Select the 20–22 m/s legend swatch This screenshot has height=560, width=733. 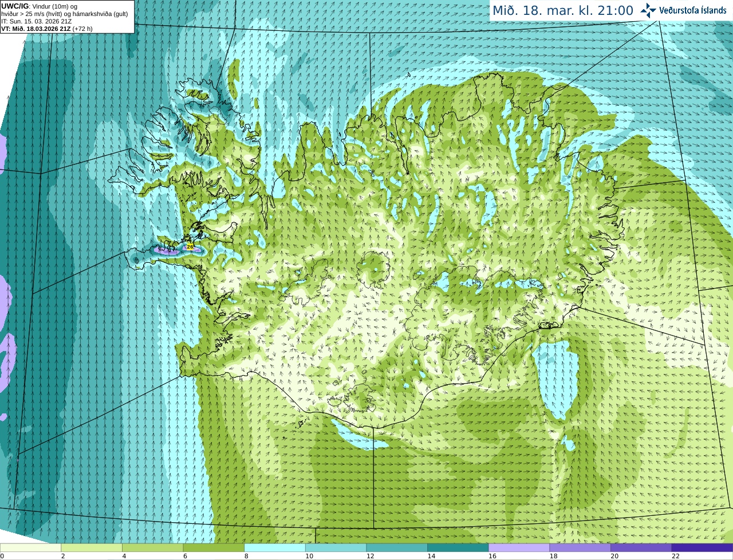[x=641, y=547]
